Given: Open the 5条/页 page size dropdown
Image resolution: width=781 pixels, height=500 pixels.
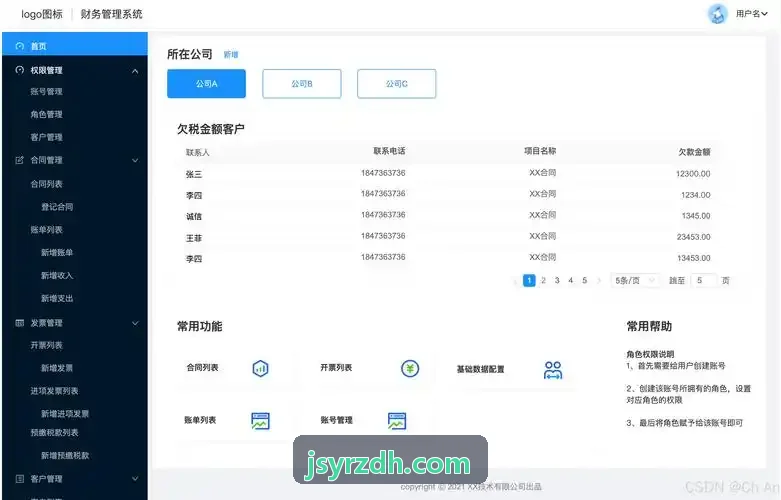Looking at the screenshot, I should pyautogui.click(x=635, y=280).
